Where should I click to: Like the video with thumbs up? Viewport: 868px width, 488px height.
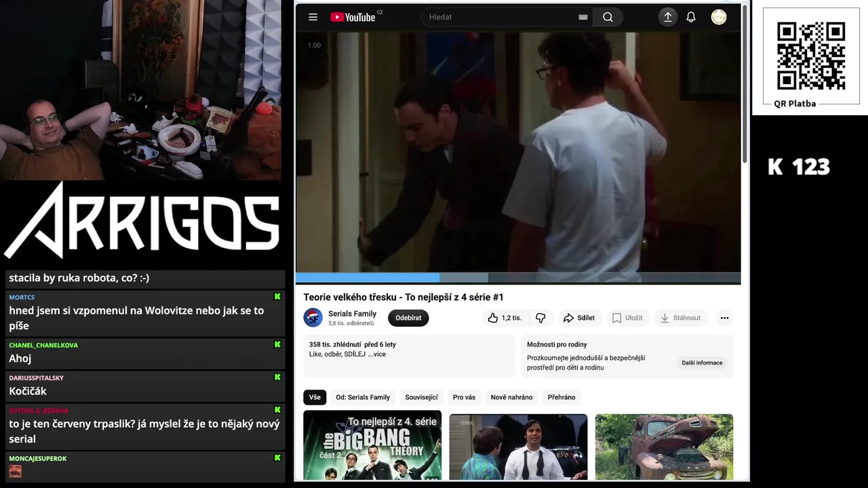point(504,318)
